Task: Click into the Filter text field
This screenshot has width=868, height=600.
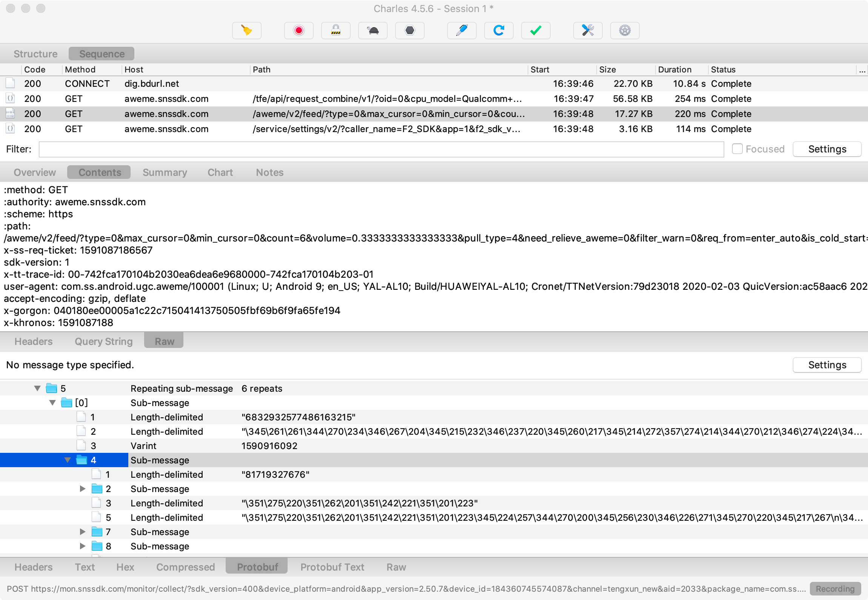Action: [381, 149]
